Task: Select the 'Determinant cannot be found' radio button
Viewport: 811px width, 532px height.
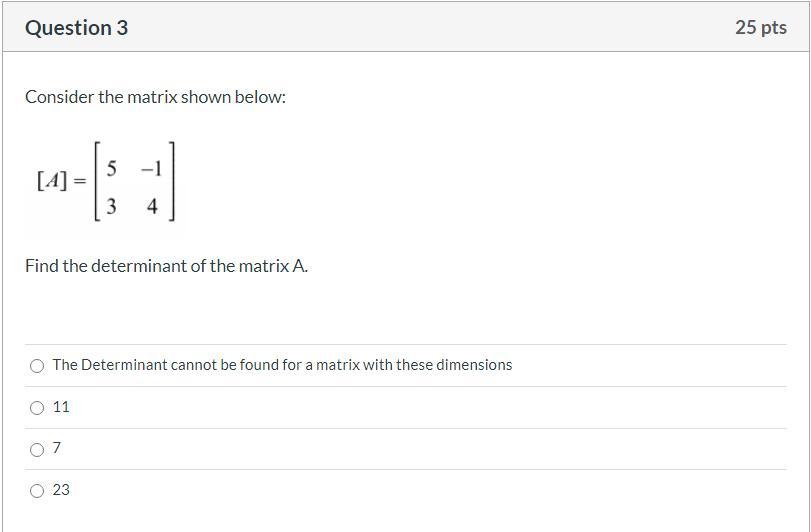Action: click(37, 366)
